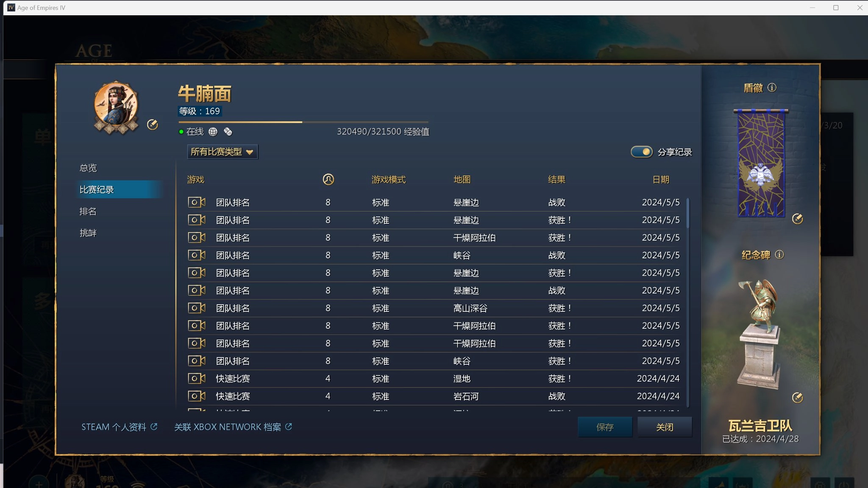
Task: Click info icon next to 盾徽 title
Action: (772, 88)
